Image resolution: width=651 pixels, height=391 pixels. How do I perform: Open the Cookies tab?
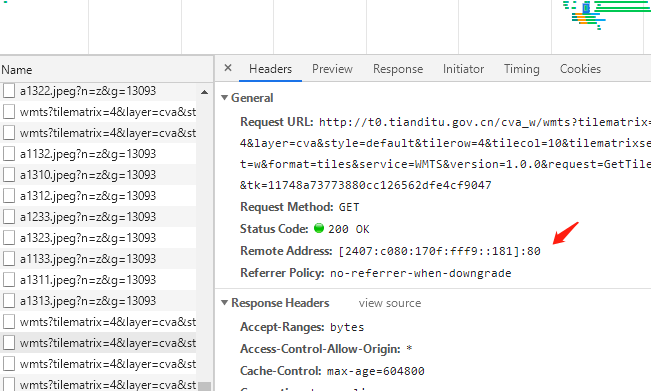pos(580,69)
